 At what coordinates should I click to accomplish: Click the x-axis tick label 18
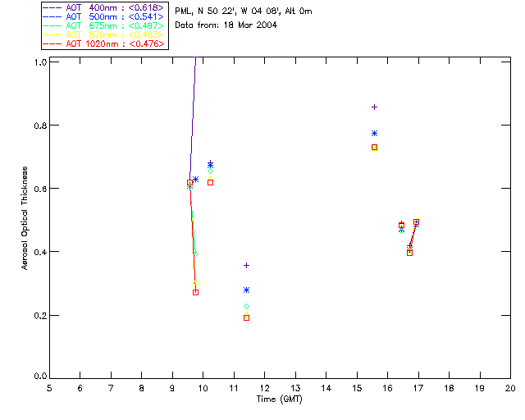click(x=449, y=388)
